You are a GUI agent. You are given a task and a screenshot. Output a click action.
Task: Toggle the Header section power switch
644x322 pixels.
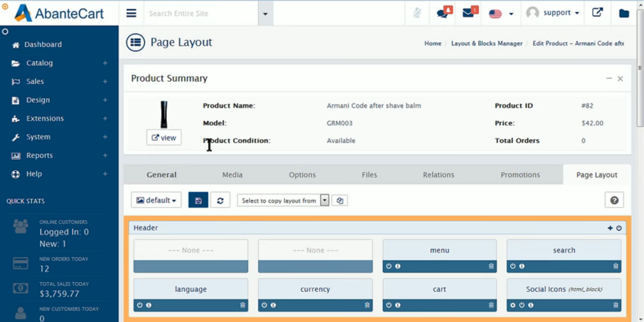[x=619, y=228]
